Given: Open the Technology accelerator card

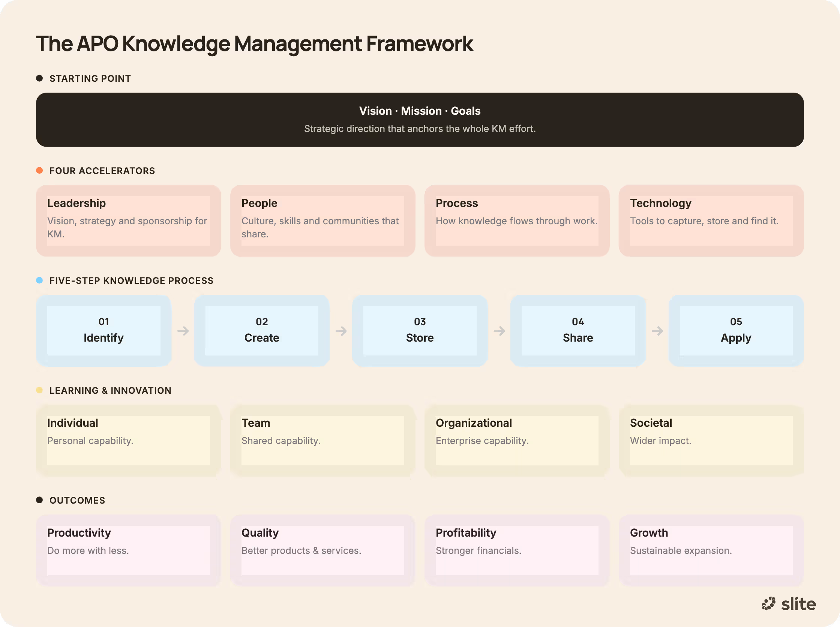Looking at the screenshot, I should [x=711, y=220].
